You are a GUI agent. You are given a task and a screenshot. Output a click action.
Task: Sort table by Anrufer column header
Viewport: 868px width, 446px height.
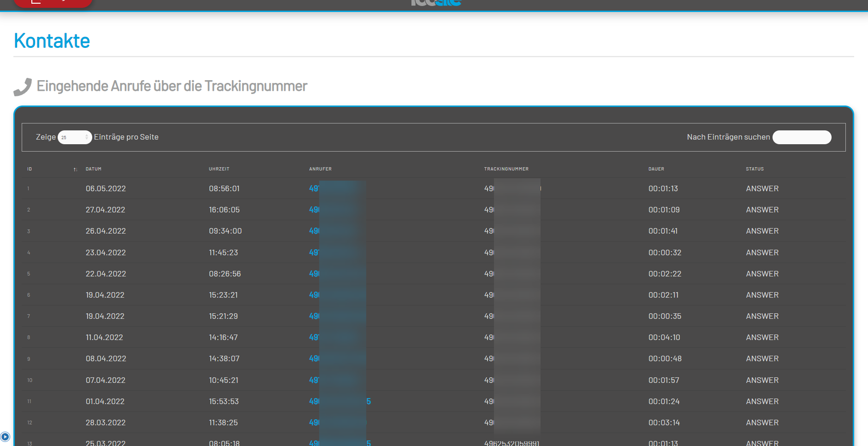point(320,169)
